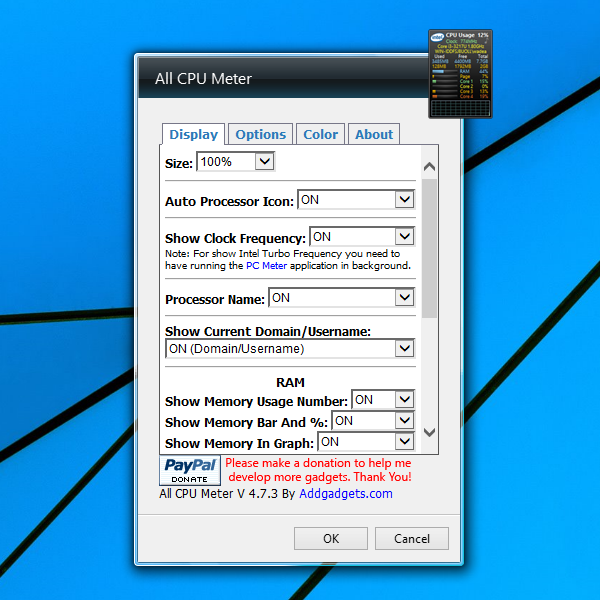600x600 pixels.
Task: Click the All CPU Meter V 4.7.3 text
Action: [218, 494]
